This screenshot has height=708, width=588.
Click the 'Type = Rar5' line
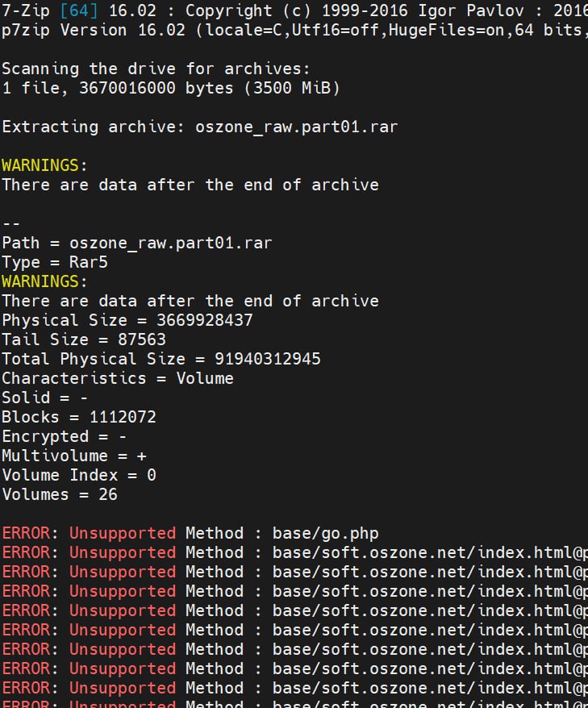tap(55, 262)
